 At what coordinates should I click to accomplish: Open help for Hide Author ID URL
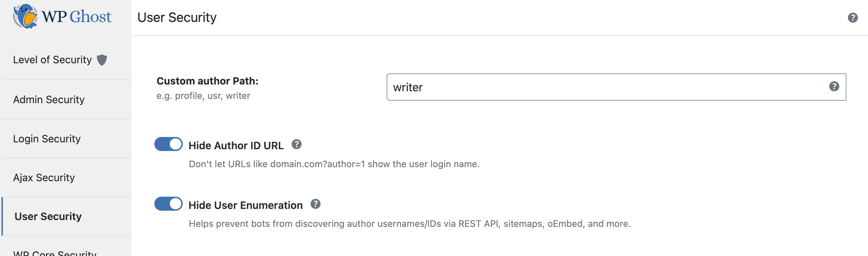pos(297,145)
